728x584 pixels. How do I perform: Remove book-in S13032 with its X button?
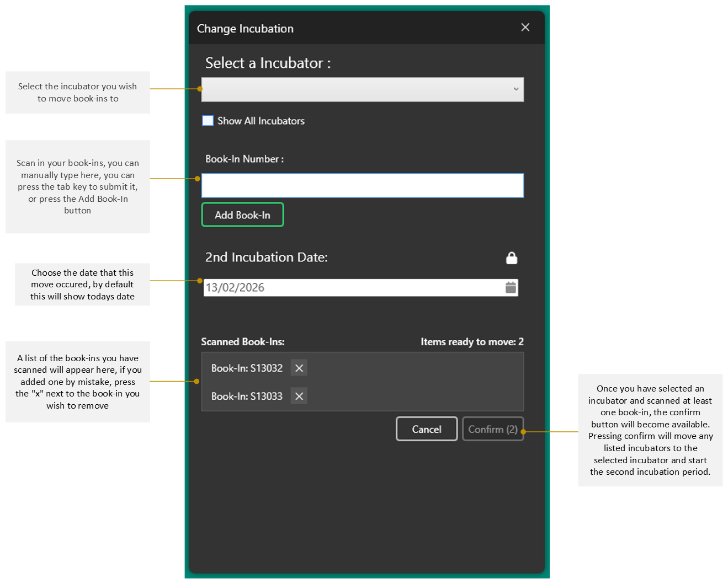[299, 368]
